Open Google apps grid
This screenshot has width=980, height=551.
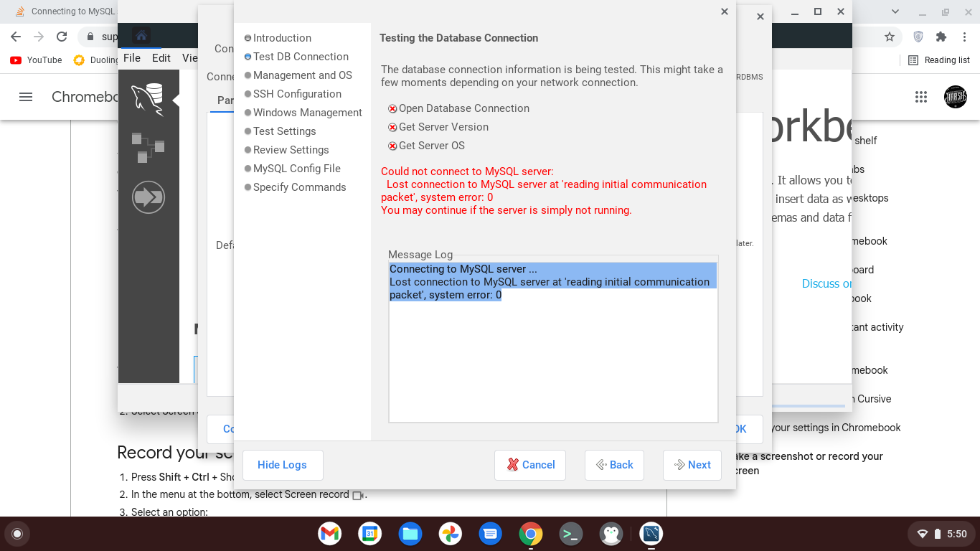click(x=921, y=97)
